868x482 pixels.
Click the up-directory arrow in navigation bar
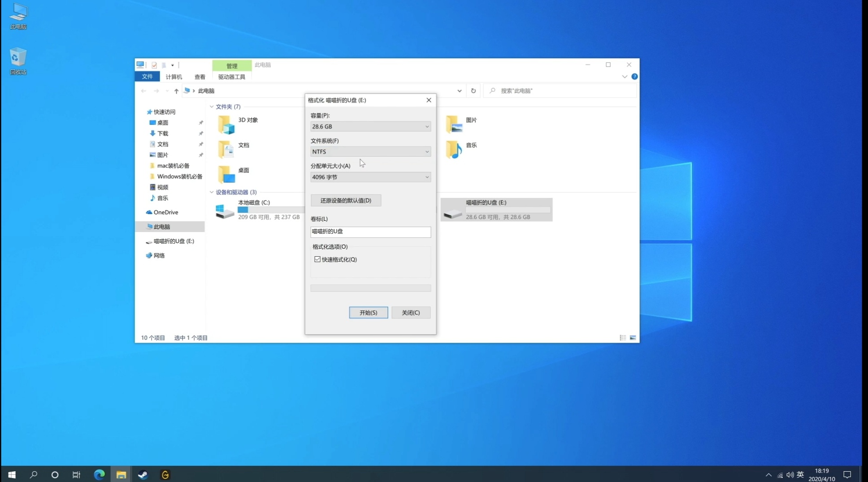pyautogui.click(x=176, y=91)
